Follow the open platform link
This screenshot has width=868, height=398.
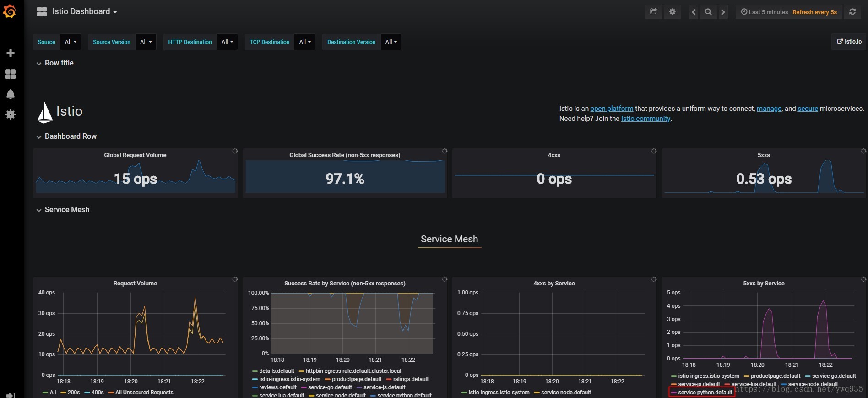coord(612,109)
